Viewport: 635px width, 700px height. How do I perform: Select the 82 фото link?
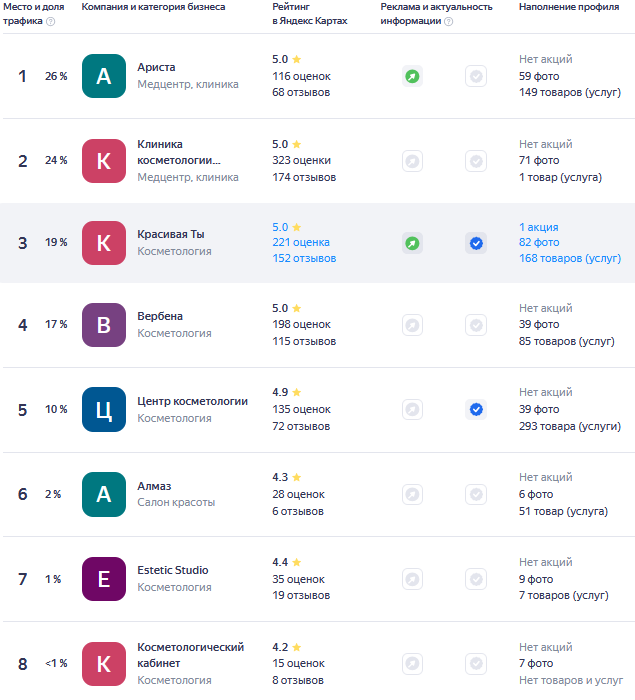pyautogui.click(x=539, y=242)
